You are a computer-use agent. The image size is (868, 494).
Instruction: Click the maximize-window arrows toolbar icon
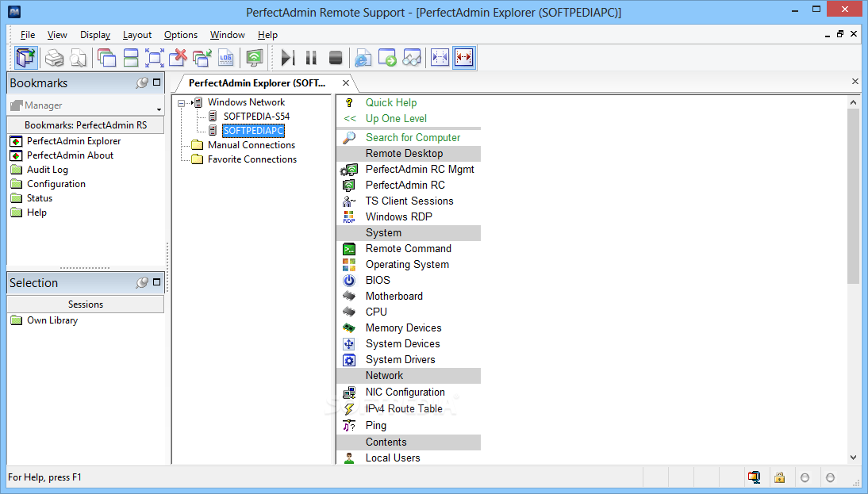tap(155, 58)
